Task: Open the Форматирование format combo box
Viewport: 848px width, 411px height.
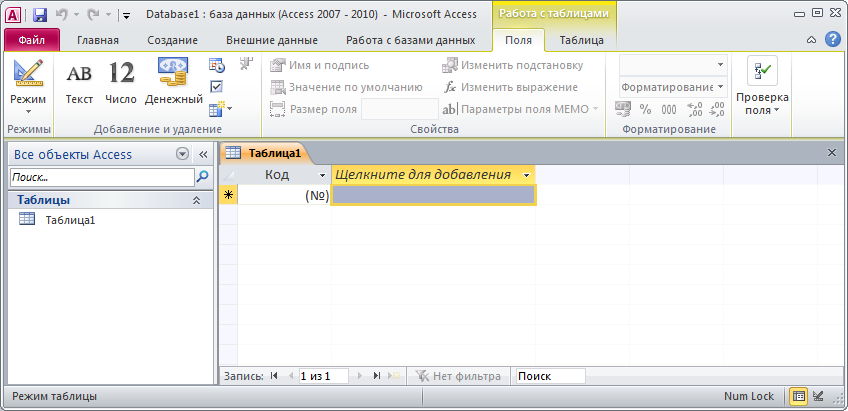Action: tap(673, 87)
